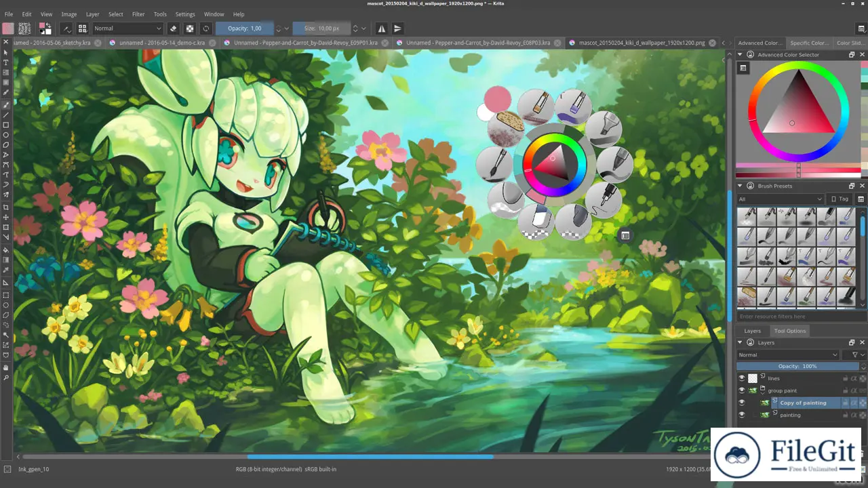Open the fill patterns swatch in toolbar
The image size is (868, 488).
coord(24,28)
